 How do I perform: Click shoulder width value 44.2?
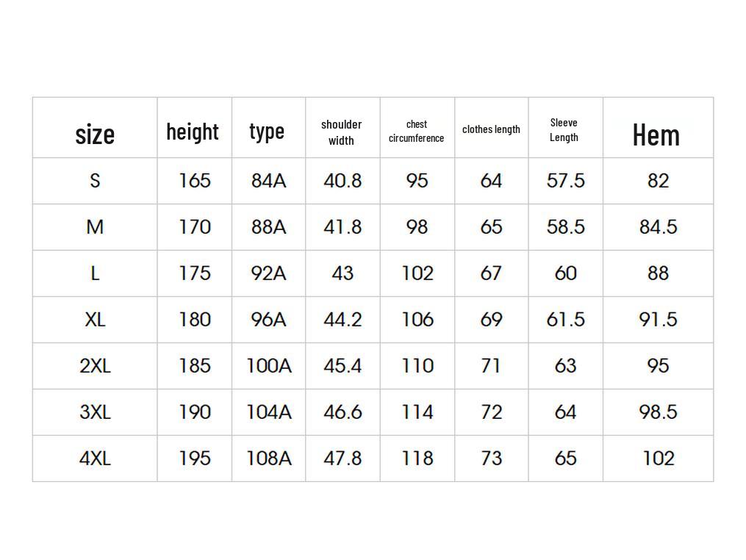coord(342,320)
